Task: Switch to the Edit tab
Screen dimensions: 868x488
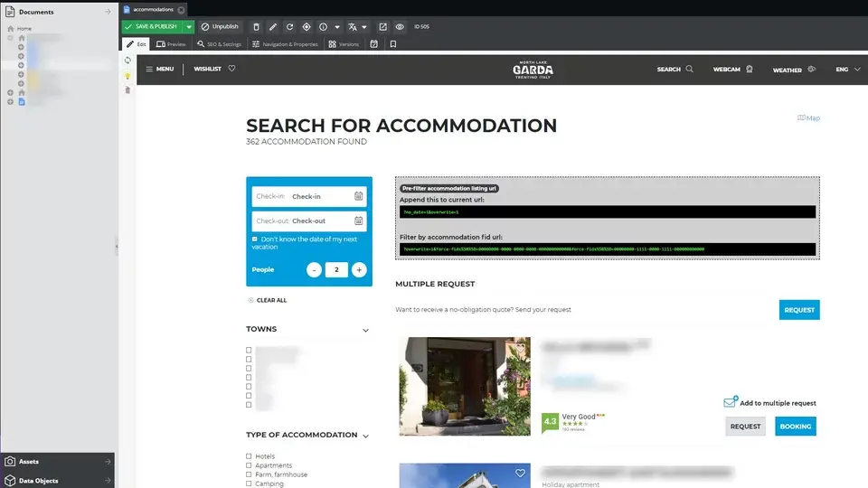Action: (x=136, y=44)
